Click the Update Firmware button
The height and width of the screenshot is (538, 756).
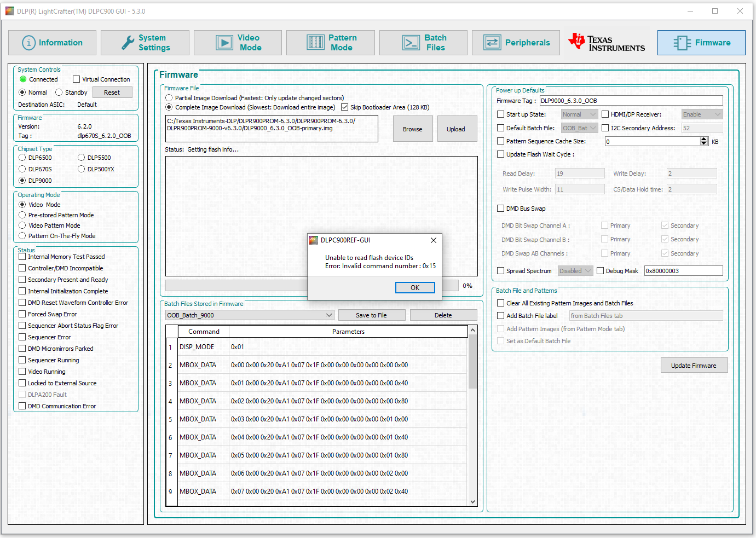click(x=694, y=366)
